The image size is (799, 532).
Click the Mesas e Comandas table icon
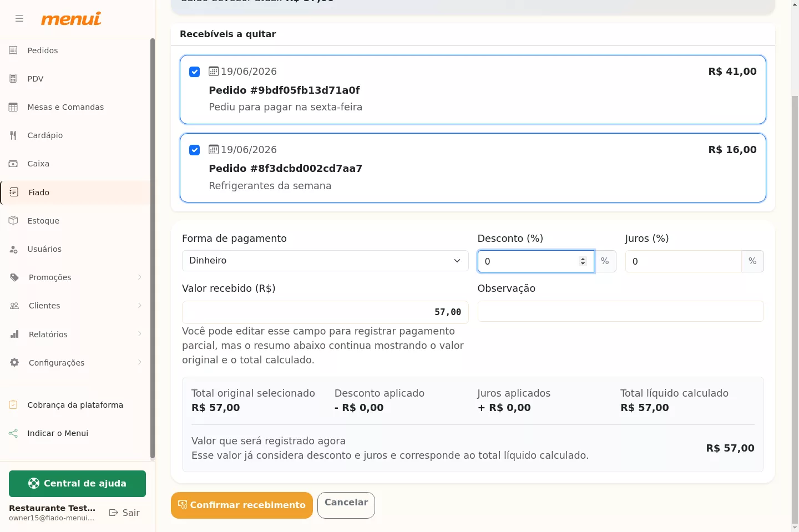[13, 107]
